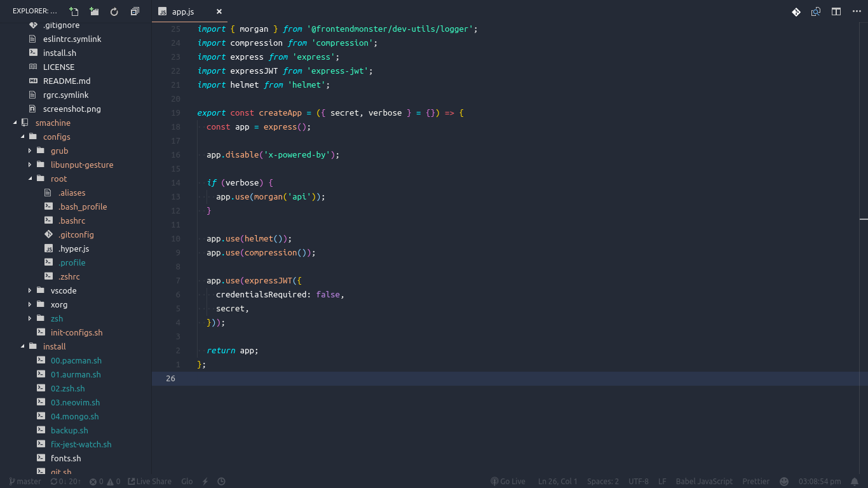Image resolution: width=868 pixels, height=488 pixels.
Task: Split the editor with the layout icon
Action: click(836, 11)
